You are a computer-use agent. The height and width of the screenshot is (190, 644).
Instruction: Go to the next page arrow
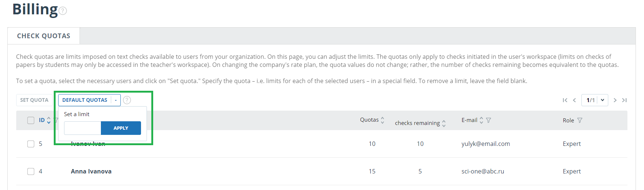(615, 100)
